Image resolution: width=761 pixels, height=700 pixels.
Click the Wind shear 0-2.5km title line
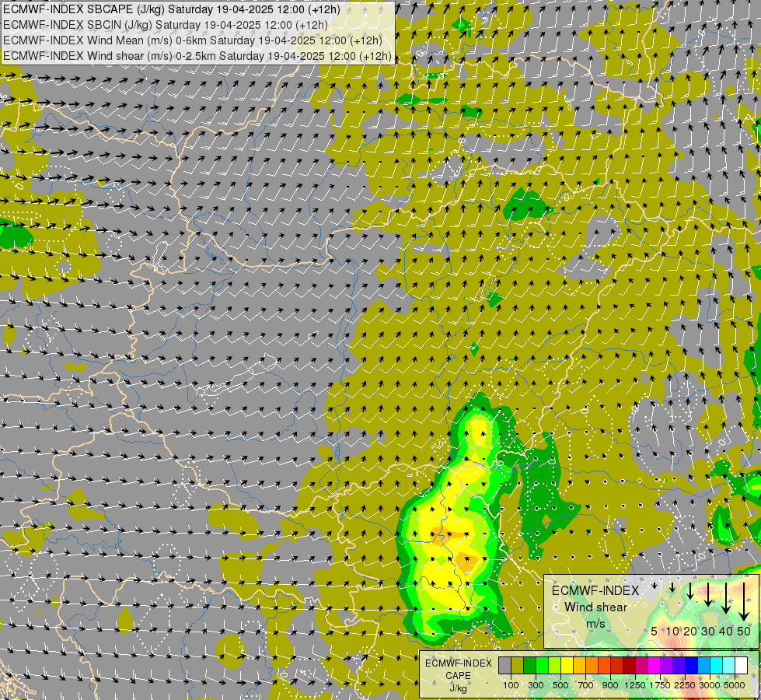pos(197,56)
